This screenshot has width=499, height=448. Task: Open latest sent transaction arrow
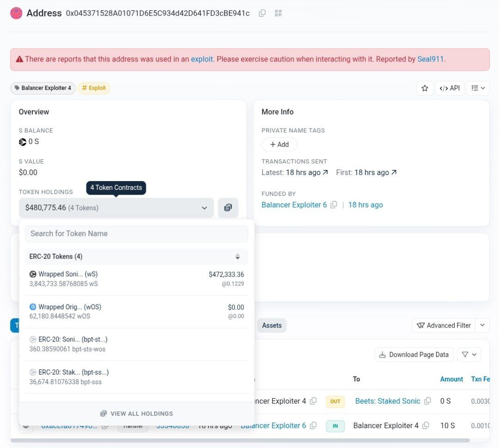[x=325, y=172]
